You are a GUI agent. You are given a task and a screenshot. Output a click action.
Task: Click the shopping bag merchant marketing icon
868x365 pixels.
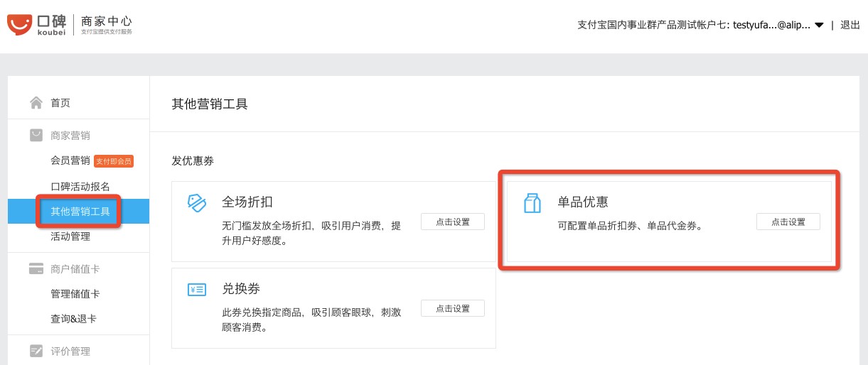[36, 135]
